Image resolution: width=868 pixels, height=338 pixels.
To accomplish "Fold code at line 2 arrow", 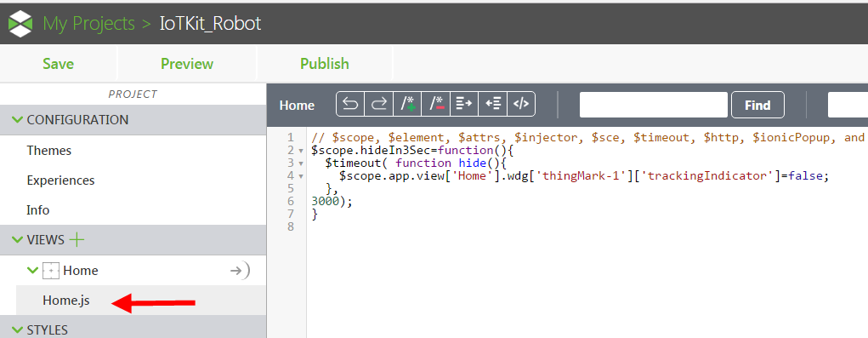I will coord(301,151).
